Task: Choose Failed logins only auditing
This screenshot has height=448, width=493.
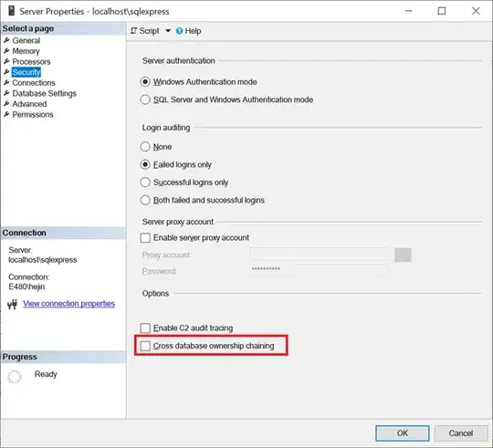Action: 145,164
